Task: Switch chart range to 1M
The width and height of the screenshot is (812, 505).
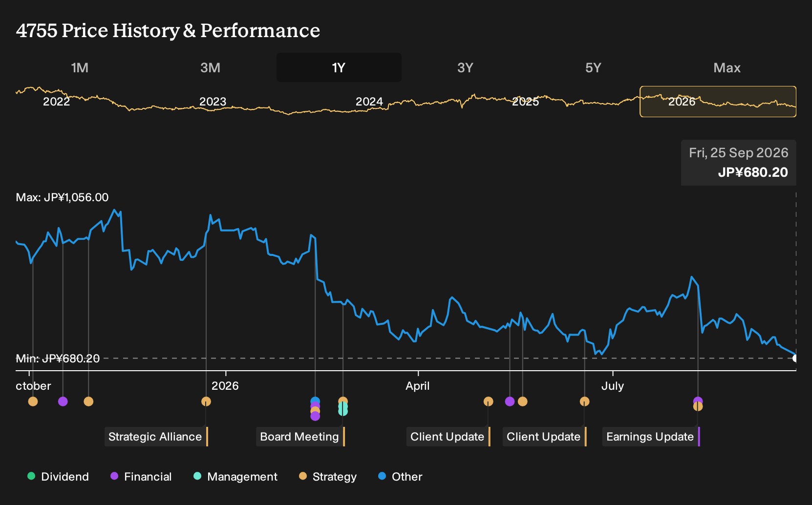Action: coord(80,67)
